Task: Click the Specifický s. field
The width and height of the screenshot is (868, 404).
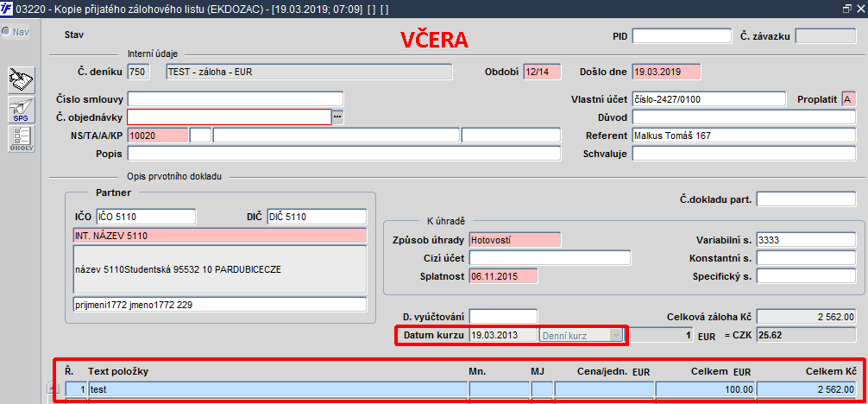Action: [x=806, y=275]
